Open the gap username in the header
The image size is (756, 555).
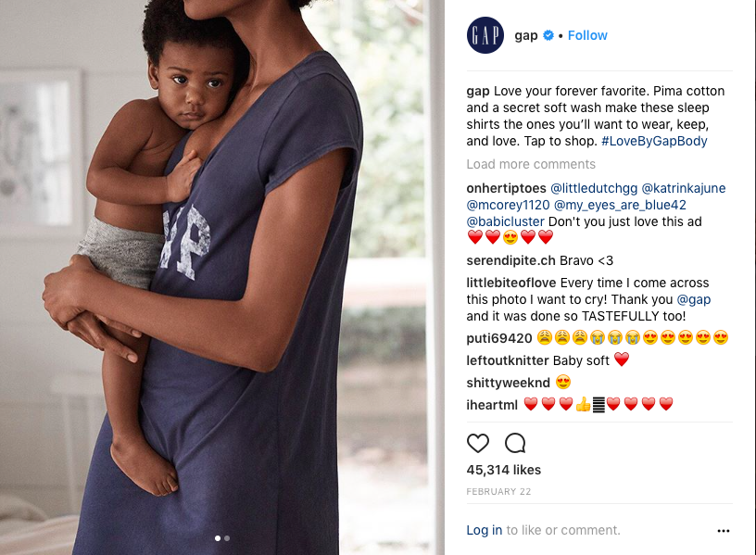526,35
